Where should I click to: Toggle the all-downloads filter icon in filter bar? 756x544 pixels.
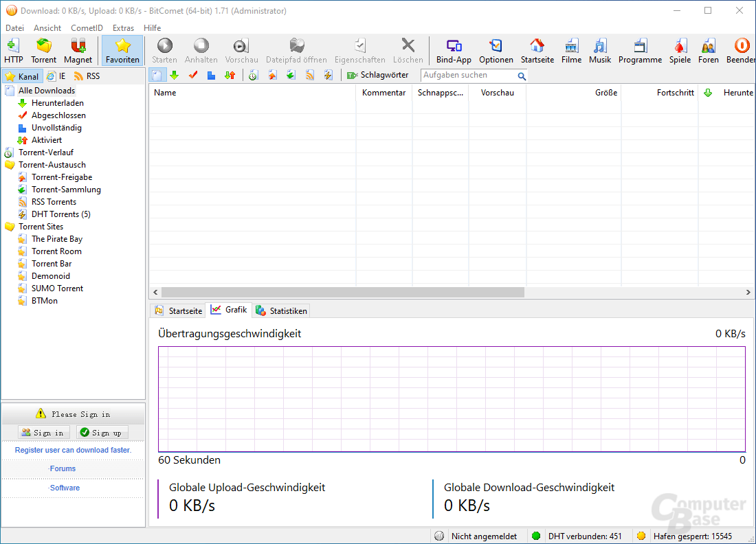[157, 75]
